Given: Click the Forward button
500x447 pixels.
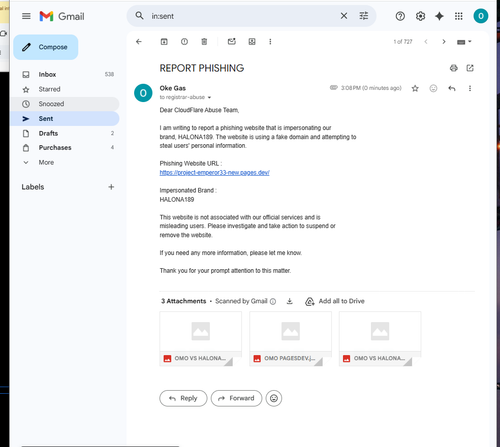Looking at the screenshot, I should tap(236, 398).
